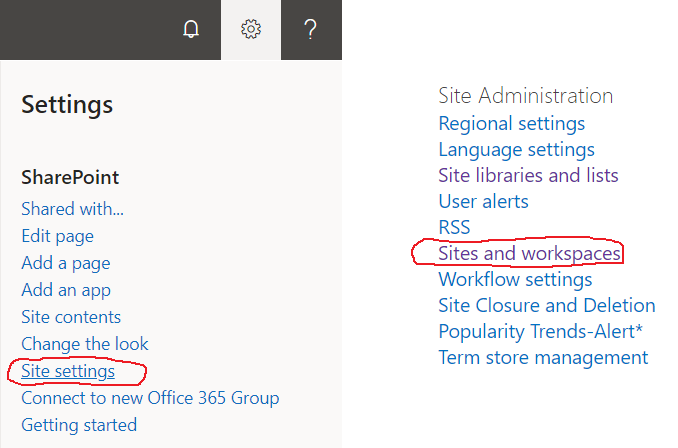Go to Language settings
Viewport: 678px width, 448px height.
tap(516, 150)
